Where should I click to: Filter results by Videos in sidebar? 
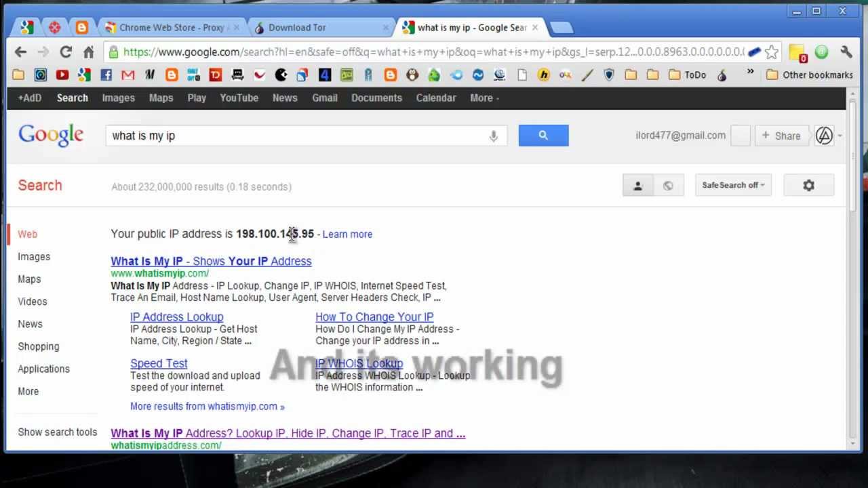pyautogui.click(x=33, y=302)
